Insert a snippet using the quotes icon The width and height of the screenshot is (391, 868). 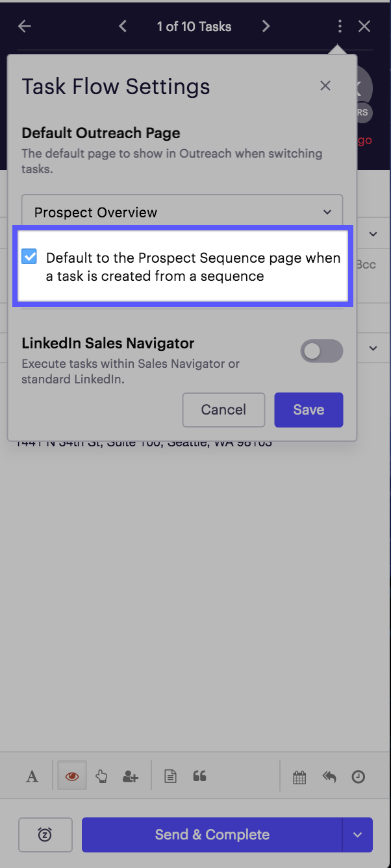199,776
